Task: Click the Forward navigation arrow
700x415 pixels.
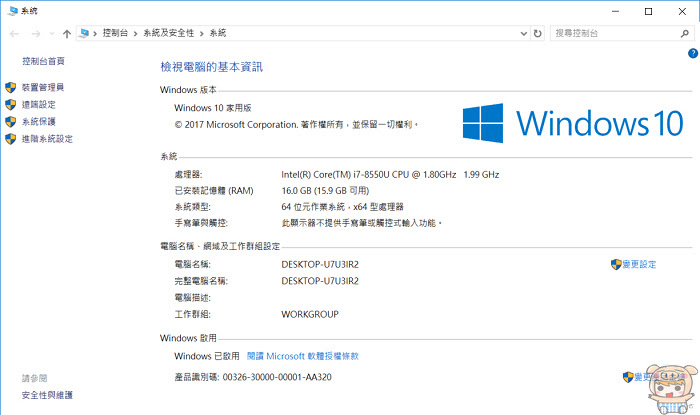Action: tap(36, 33)
